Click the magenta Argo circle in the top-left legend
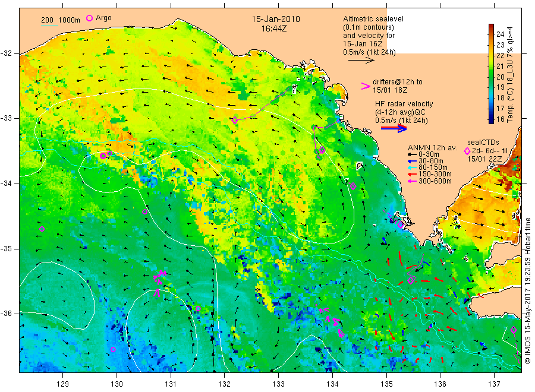 89,18
